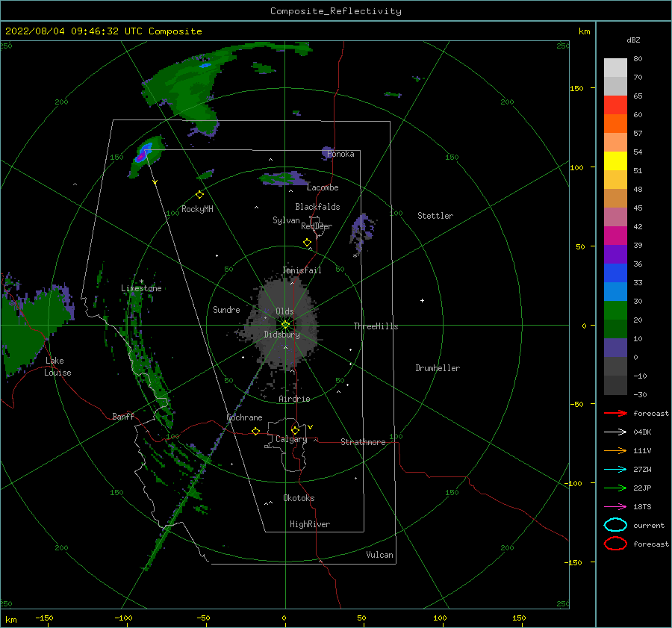
Task: Click the RockyMH label
Action: coord(197,209)
